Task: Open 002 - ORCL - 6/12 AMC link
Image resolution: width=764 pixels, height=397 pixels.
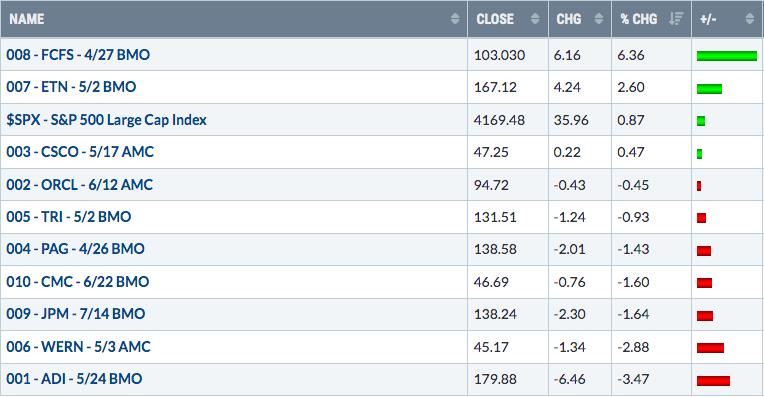Action: point(79,185)
